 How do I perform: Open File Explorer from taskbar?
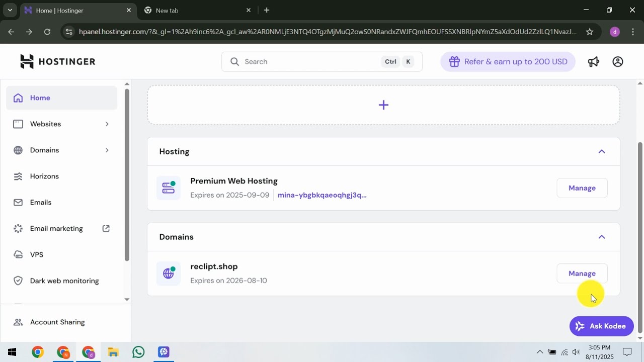(x=113, y=352)
